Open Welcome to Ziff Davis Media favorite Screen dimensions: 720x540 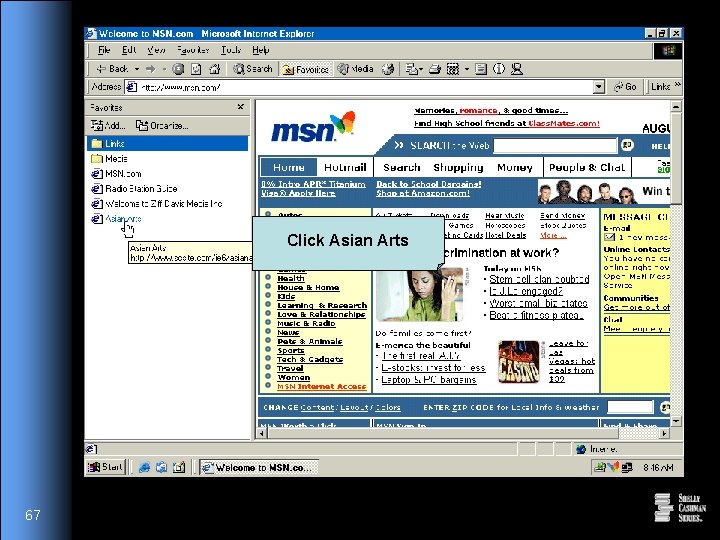tap(157, 203)
